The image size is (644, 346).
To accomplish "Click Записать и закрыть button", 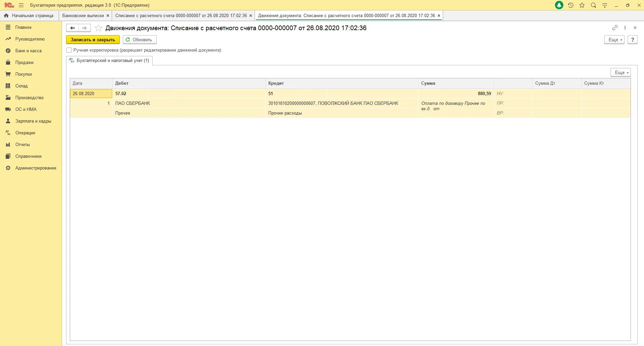I will pos(93,40).
